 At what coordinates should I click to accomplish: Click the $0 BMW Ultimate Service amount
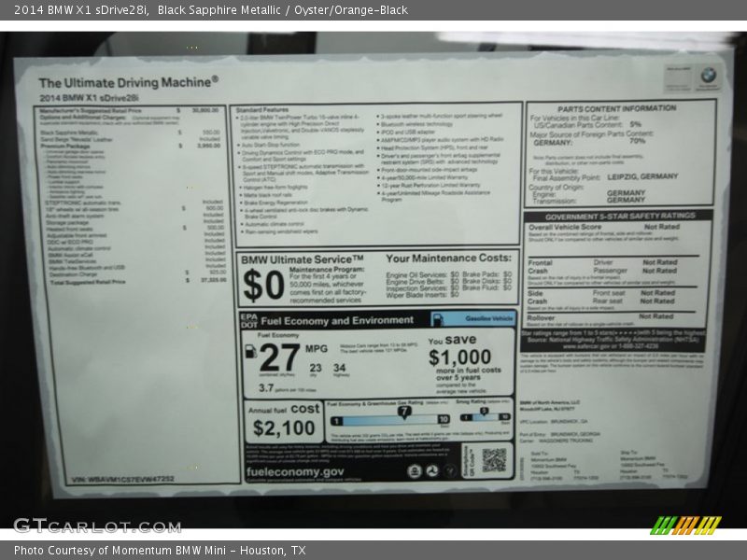[x=263, y=286]
